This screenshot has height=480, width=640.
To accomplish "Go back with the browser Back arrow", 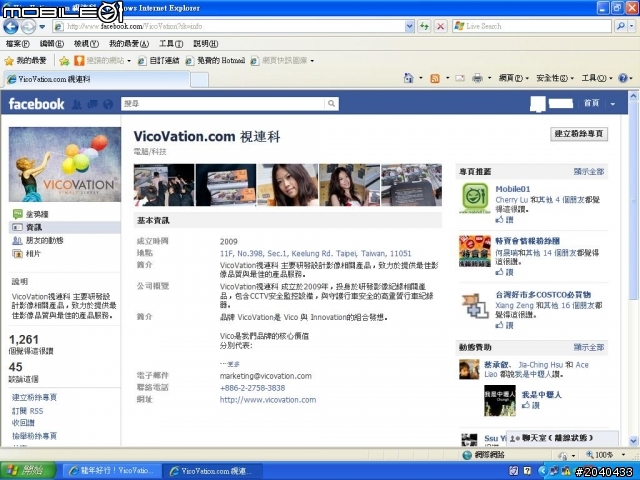I will click(x=11, y=27).
